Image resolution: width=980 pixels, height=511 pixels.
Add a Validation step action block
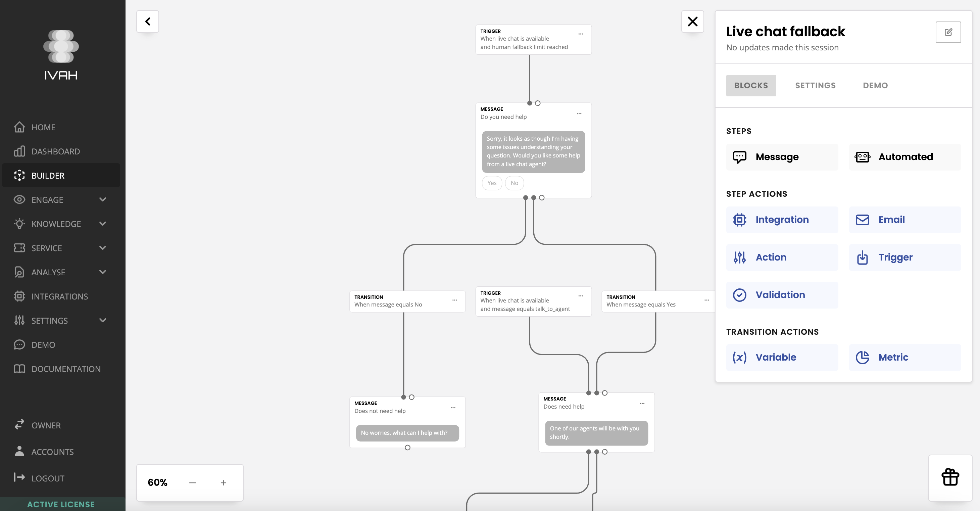(x=781, y=295)
